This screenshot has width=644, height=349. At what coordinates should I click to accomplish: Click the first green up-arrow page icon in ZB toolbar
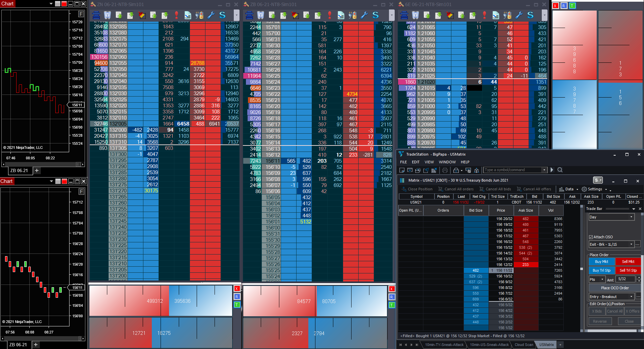tap(272, 15)
